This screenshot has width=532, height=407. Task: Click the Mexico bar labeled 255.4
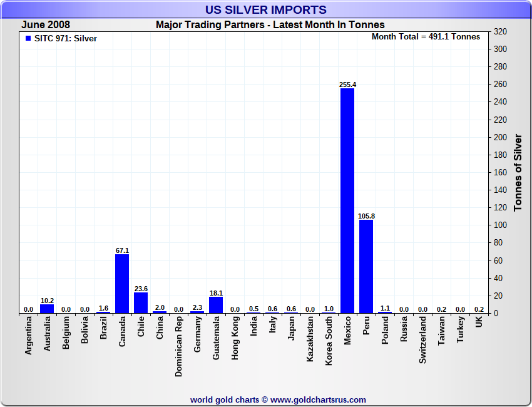click(x=347, y=200)
